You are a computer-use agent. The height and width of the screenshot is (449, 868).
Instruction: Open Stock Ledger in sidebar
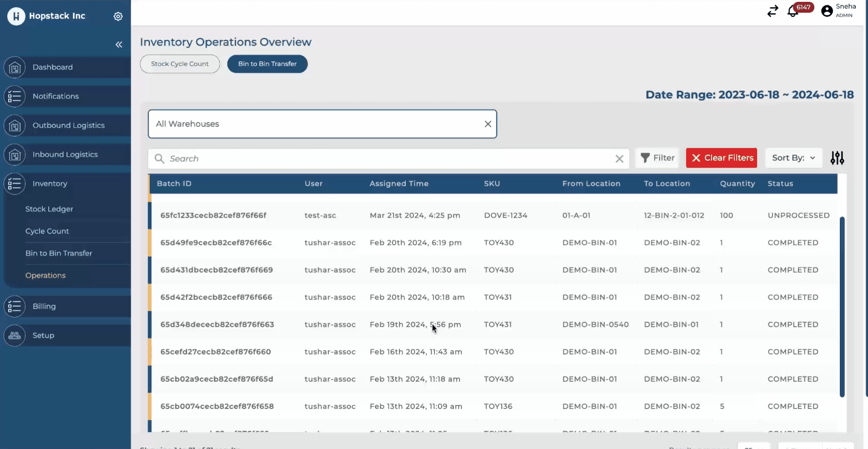(x=49, y=209)
